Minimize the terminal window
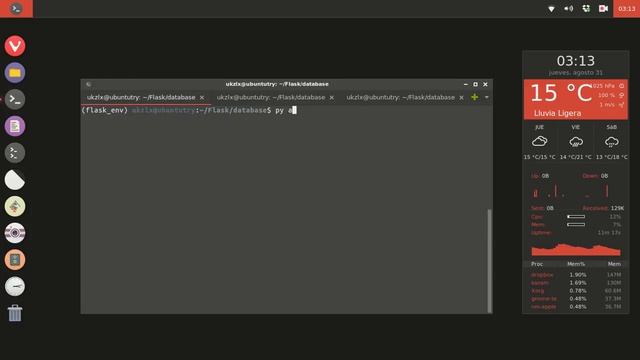Screen dimensions: 640x360 point(466,84)
